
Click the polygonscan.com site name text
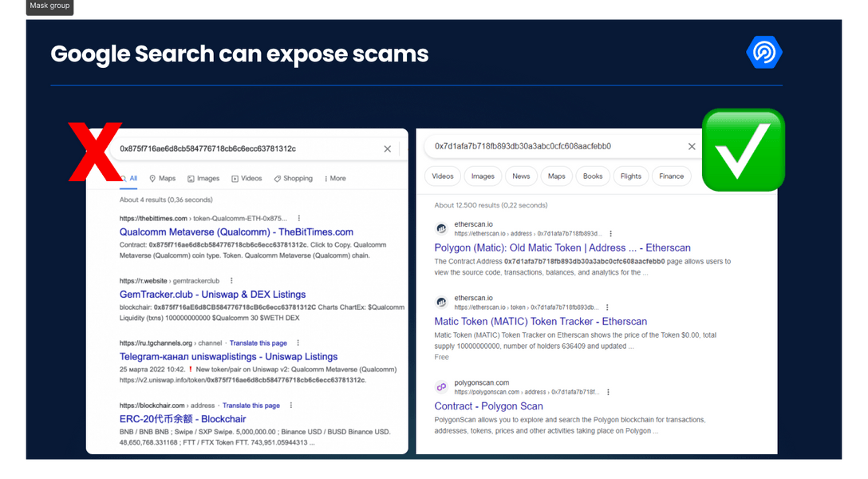point(482,382)
